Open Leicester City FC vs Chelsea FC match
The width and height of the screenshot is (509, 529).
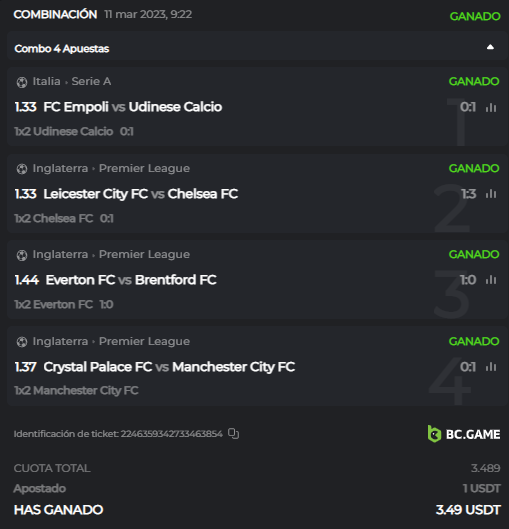click(141, 194)
